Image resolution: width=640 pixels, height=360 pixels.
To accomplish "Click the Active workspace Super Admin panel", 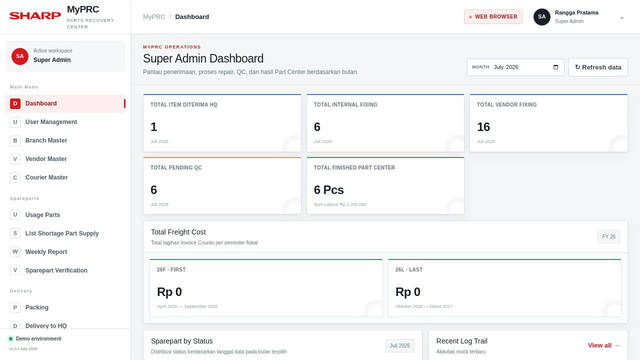I will tap(65, 56).
